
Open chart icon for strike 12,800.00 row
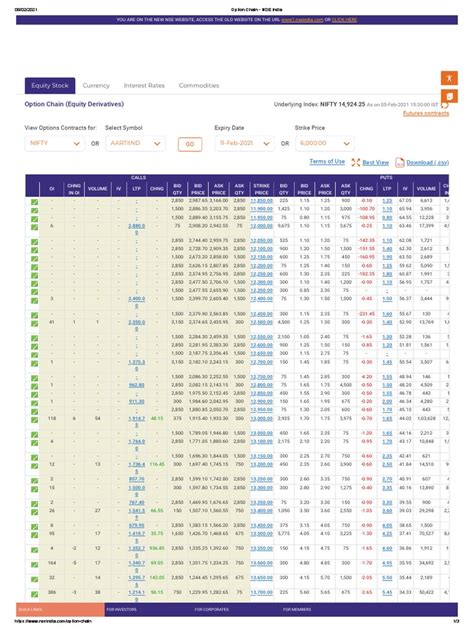tap(35, 387)
